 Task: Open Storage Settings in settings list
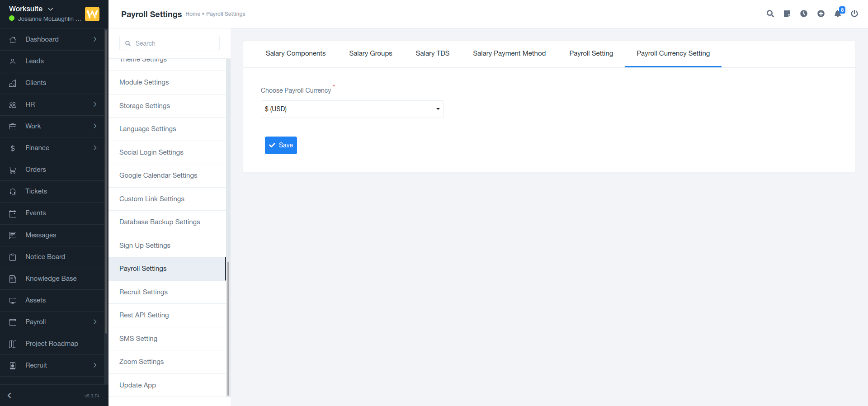[167, 106]
